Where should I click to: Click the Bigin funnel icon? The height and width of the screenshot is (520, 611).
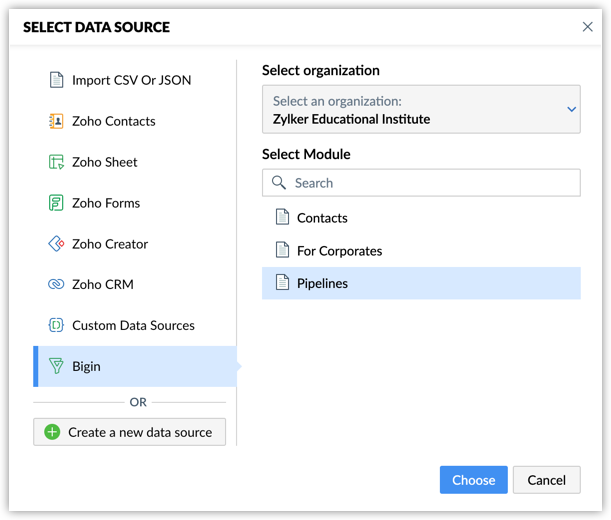[x=56, y=366]
